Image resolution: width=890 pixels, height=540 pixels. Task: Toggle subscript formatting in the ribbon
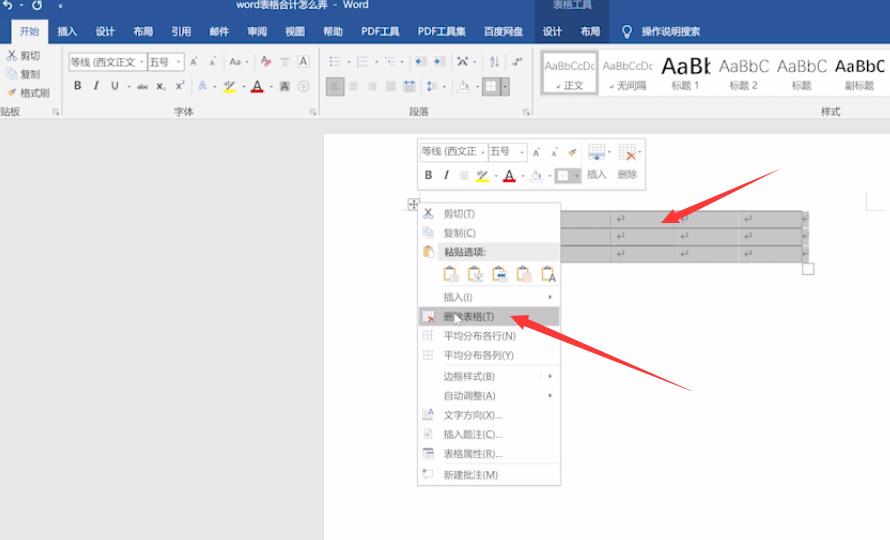[x=161, y=87]
